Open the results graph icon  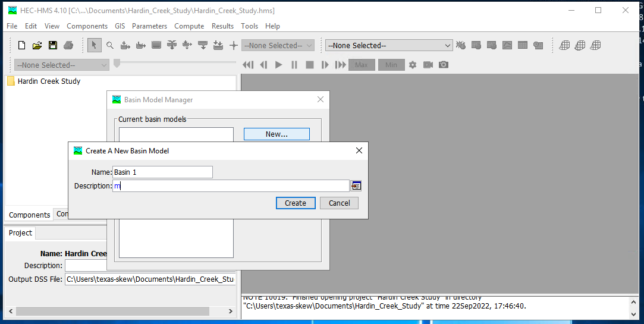[x=507, y=46]
